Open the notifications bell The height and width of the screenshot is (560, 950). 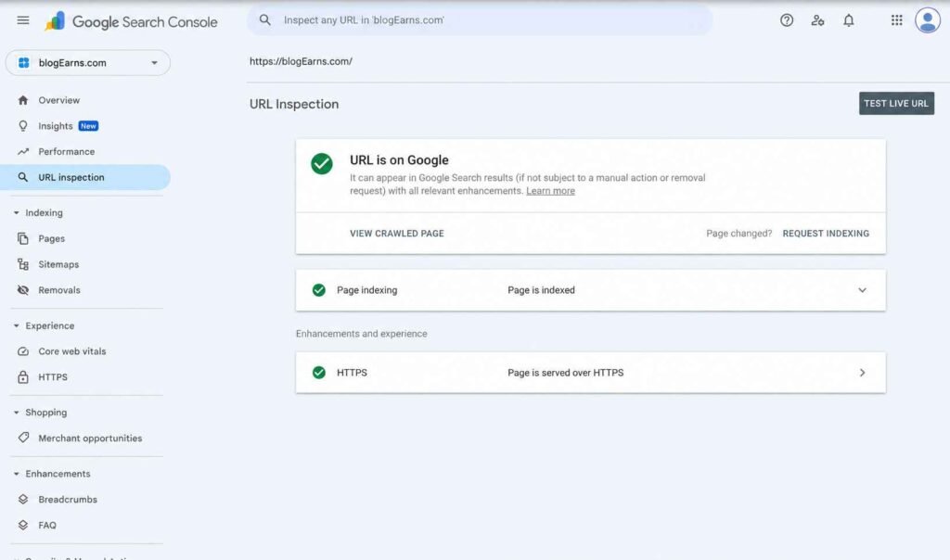tap(848, 20)
